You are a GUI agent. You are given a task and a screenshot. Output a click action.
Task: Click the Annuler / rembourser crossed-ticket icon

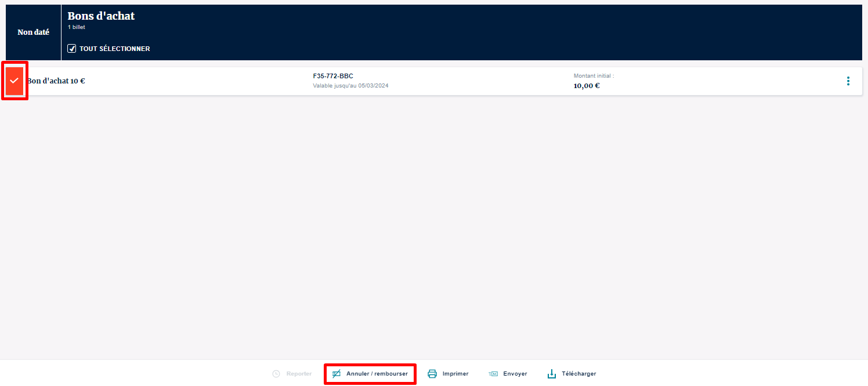336,374
